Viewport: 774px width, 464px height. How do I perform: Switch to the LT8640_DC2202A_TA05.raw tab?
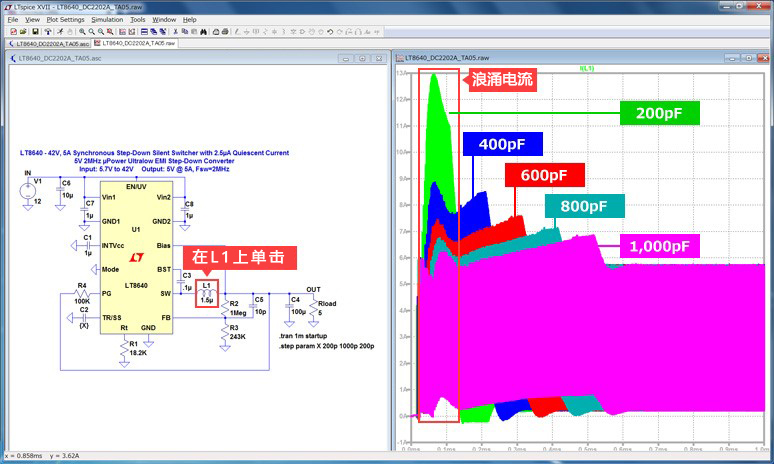(142, 44)
